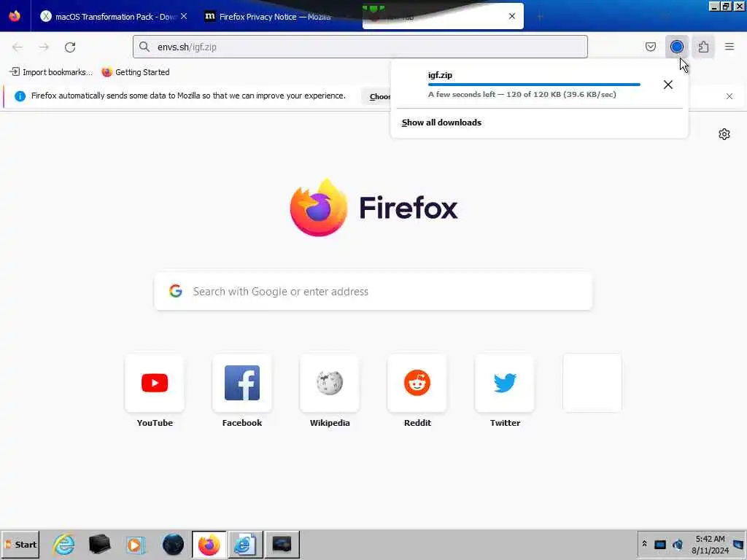The image size is (747, 560).
Task: Close the macOS Transformation Pack tab
Action: [x=184, y=16]
